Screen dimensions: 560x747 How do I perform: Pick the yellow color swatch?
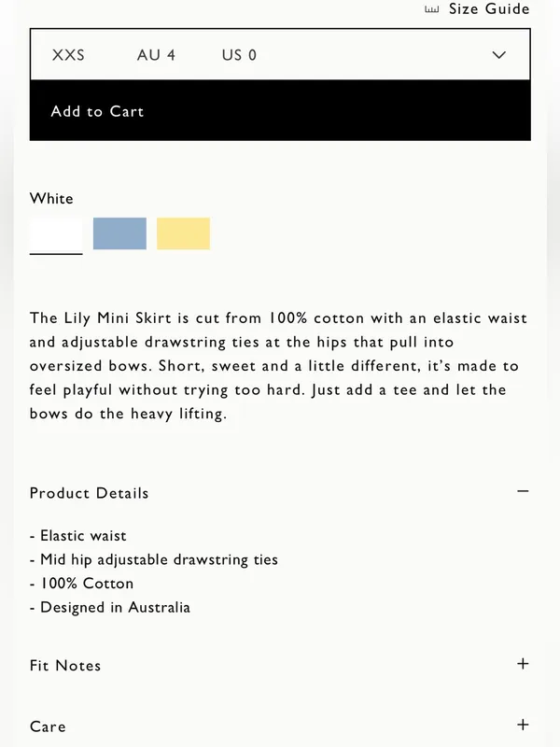[x=183, y=233]
